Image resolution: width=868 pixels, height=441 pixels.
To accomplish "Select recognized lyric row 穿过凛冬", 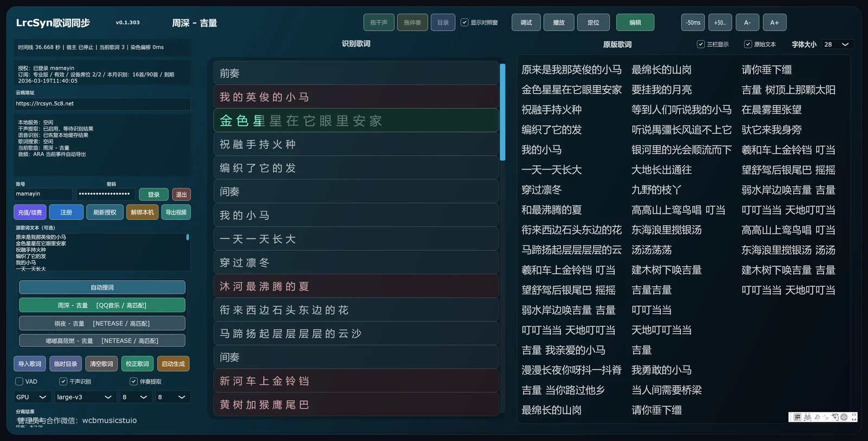I will tap(356, 262).
